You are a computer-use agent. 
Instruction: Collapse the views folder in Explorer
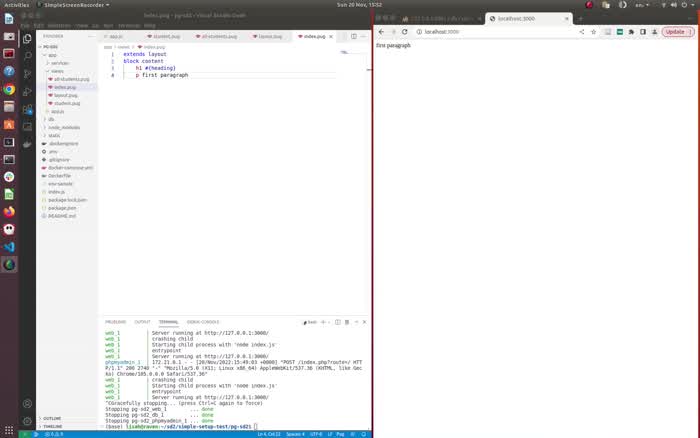tap(56, 71)
